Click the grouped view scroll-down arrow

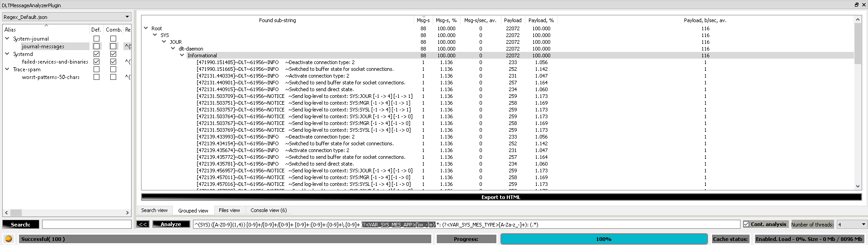[x=858, y=186]
